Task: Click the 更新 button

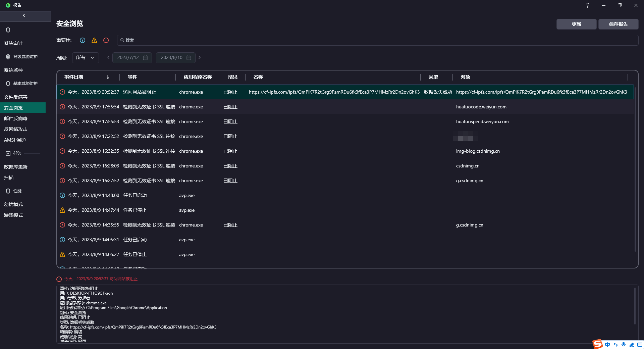Action: point(576,24)
